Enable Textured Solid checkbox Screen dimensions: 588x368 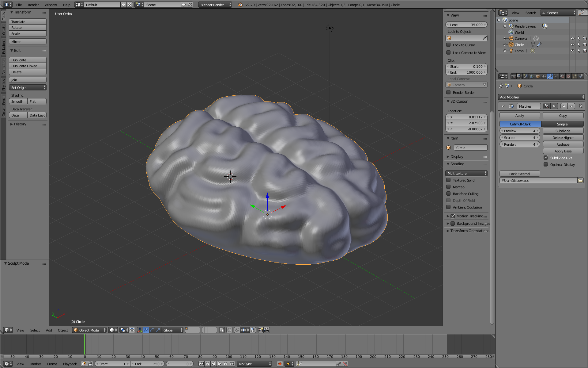pos(448,180)
